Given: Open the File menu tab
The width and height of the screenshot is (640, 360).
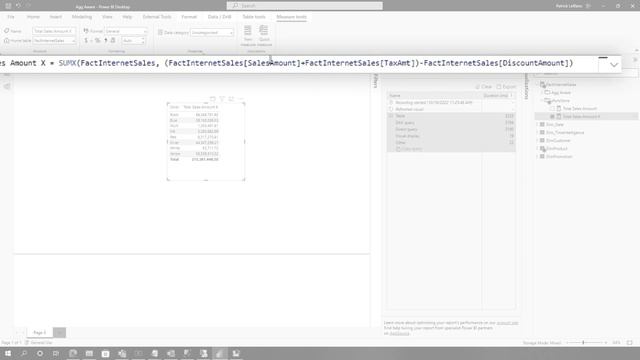Looking at the screenshot, I should 11,17.
